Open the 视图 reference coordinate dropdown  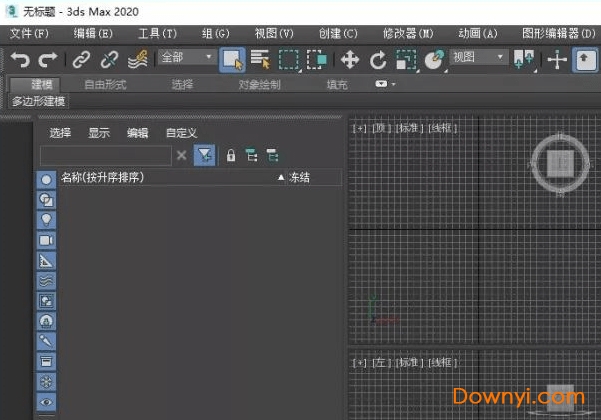click(x=478, y=58)
